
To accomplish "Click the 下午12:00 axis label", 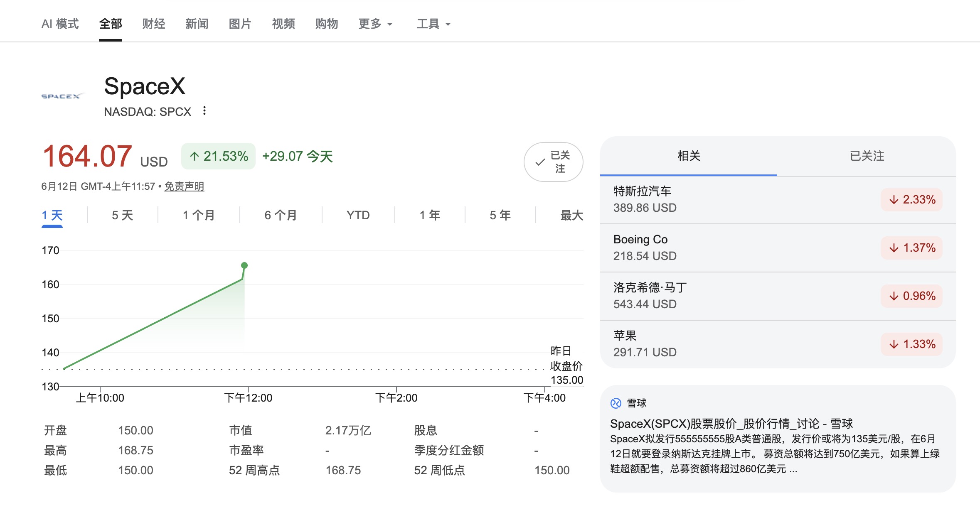I will click(x=248, y=398).
